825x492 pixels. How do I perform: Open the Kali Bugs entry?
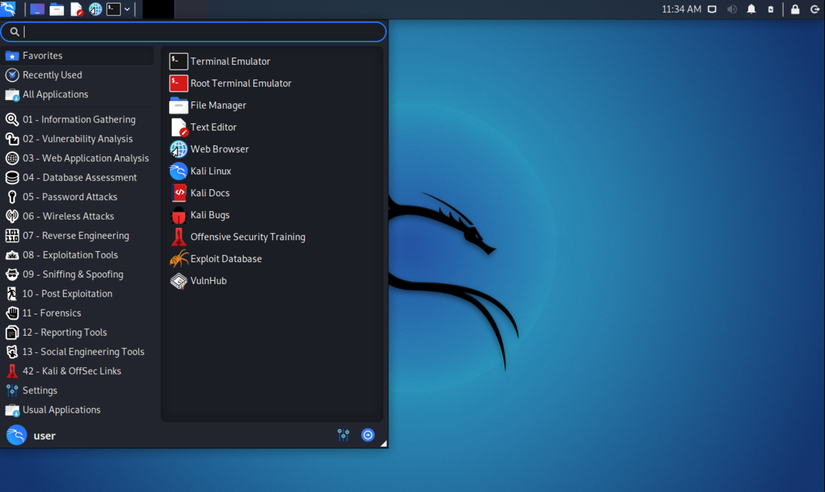coord(272,215)
